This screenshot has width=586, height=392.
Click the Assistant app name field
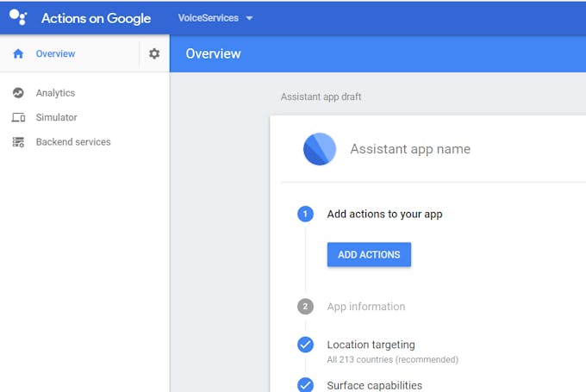[x=410, y=149]
